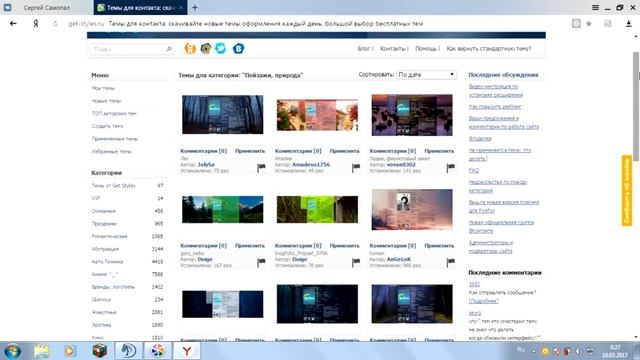Viewport: 640px width, 360px height.
Task: Open the FAQ discussion link
Action: 473,170
